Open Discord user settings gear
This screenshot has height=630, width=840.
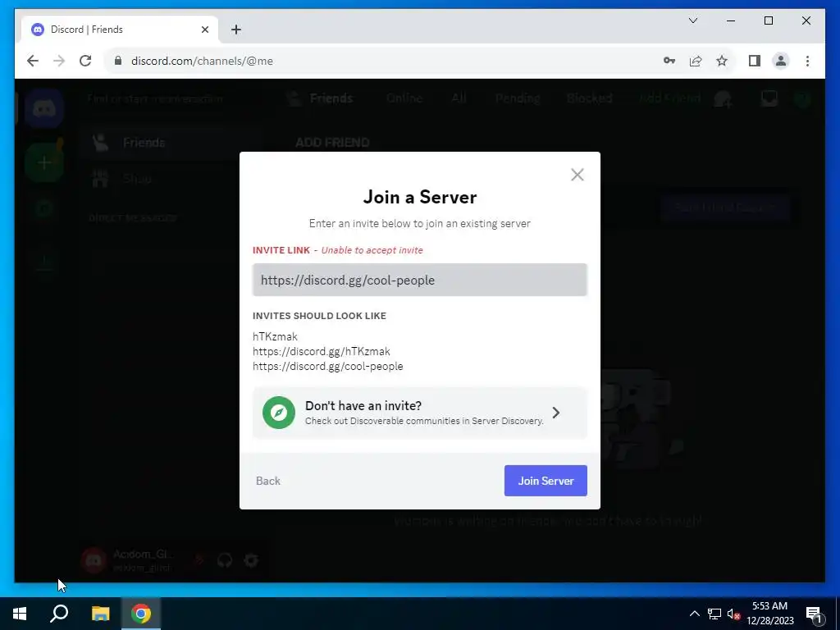coord(251,560)
